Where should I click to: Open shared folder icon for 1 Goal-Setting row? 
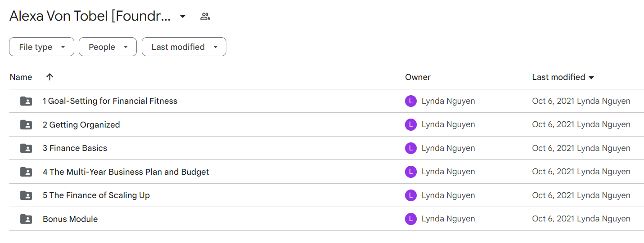click(x=26, y=101)
